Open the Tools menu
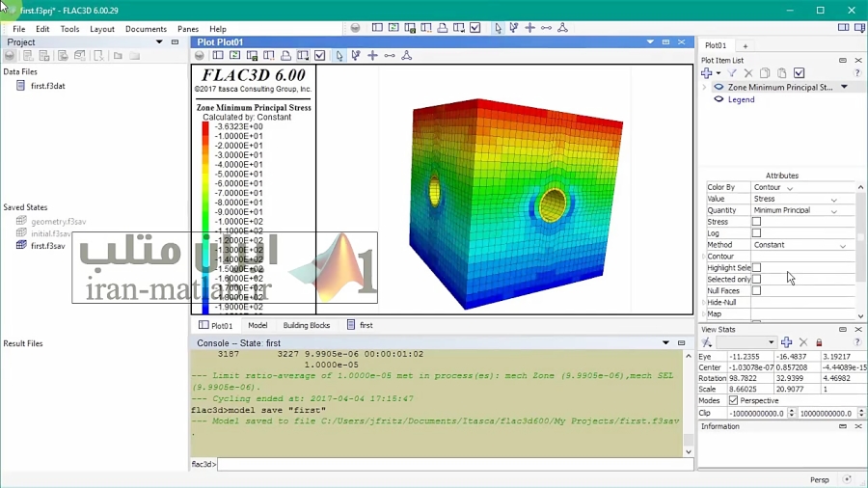This screenshot has height=488, width=868. coord(69,29)
